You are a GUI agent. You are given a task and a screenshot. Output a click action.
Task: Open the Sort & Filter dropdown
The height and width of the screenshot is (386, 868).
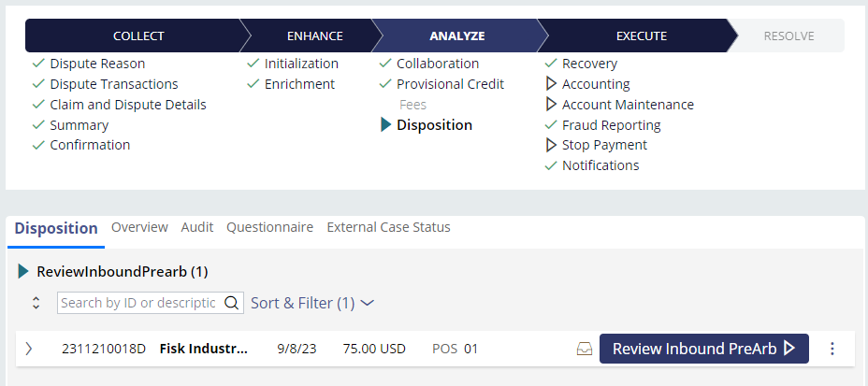312,303
